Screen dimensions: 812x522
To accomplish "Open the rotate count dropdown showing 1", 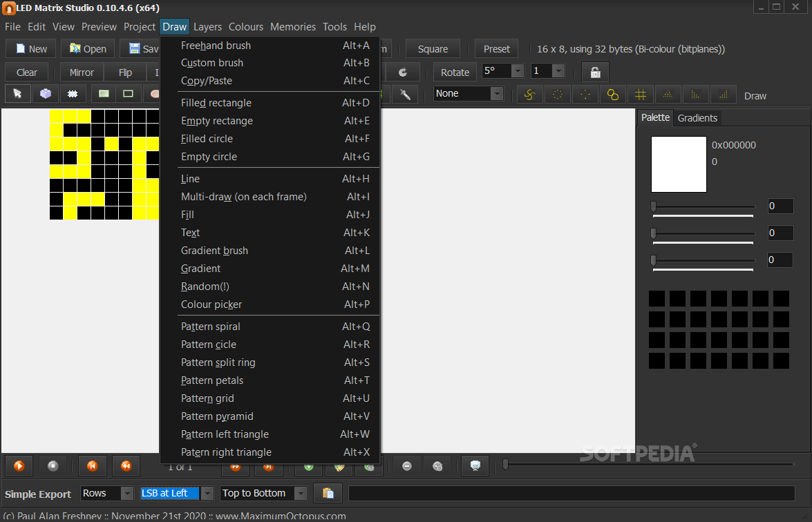I will pyautogui.click(x=558, y=71).
